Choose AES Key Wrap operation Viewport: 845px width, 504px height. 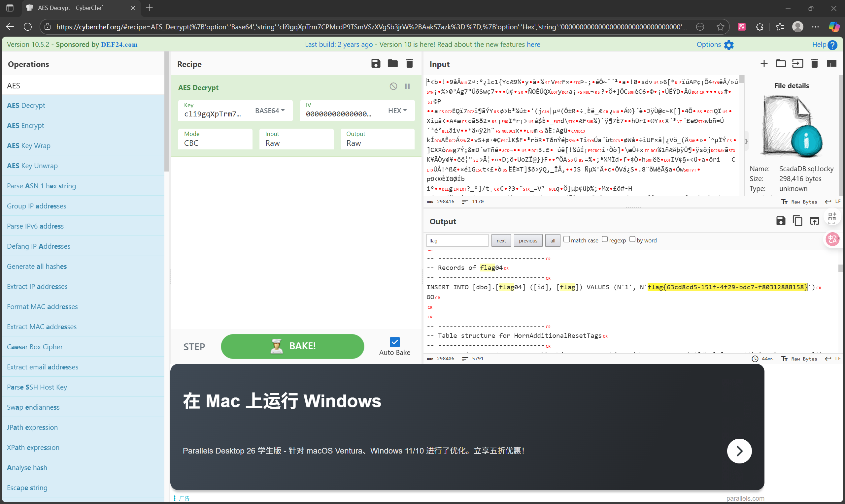click(28, 146)
